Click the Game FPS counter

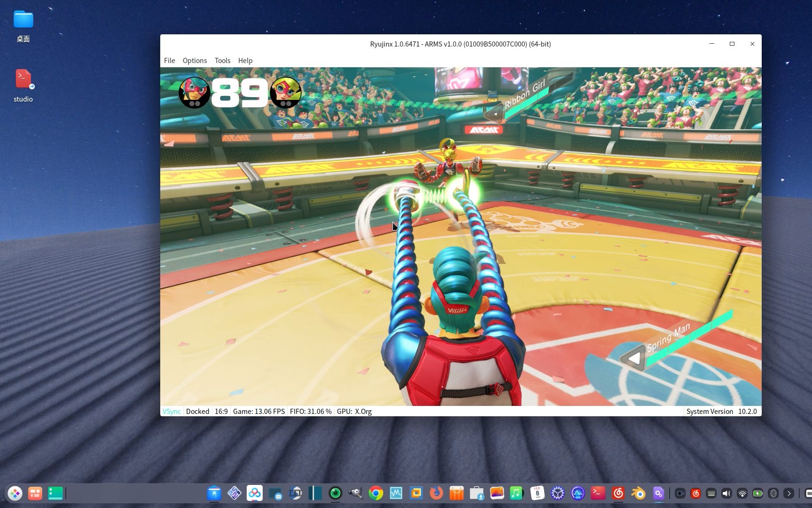pyautogui.click(x=259, y=411)
